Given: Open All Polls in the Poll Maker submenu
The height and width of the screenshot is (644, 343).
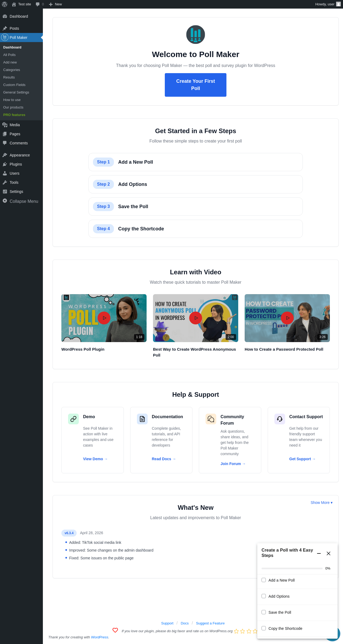Looking at the screenshot, I should pyautogui.click(x=9, y=55).
